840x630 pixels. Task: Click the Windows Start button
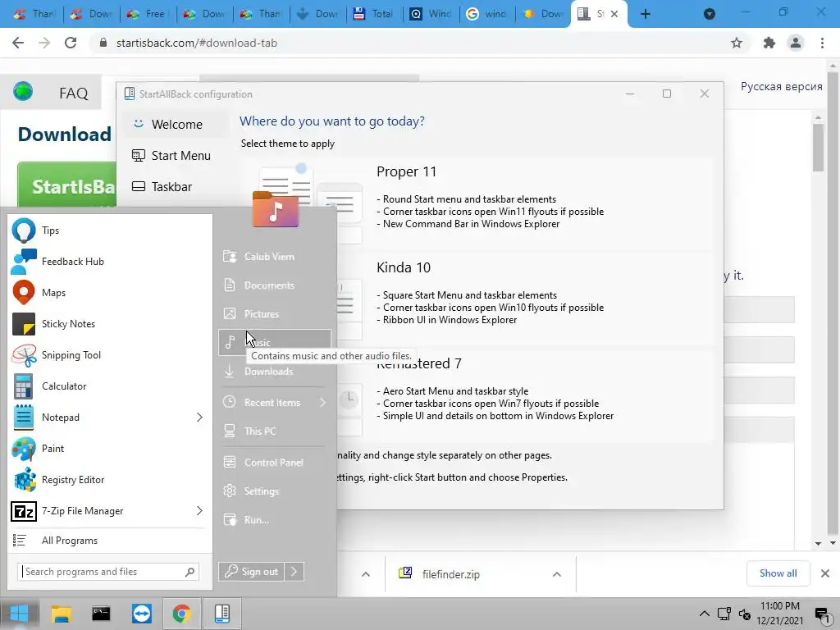tap(20, 614)
